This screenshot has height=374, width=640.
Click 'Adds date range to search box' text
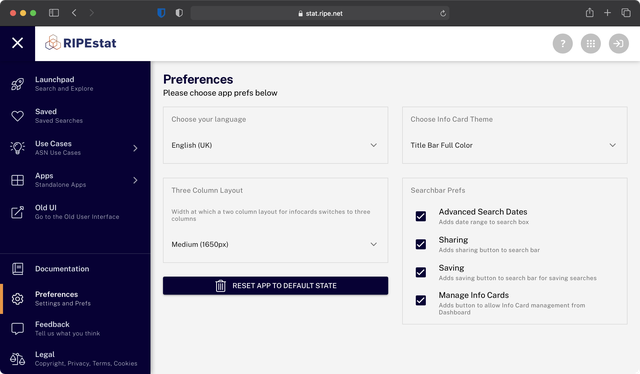[x=484, y=222]
